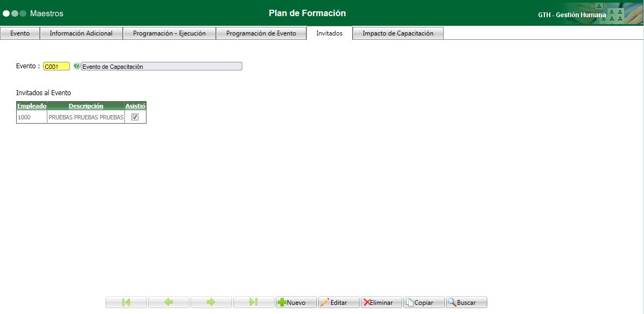Click the Nuevo button

[296, 303]
